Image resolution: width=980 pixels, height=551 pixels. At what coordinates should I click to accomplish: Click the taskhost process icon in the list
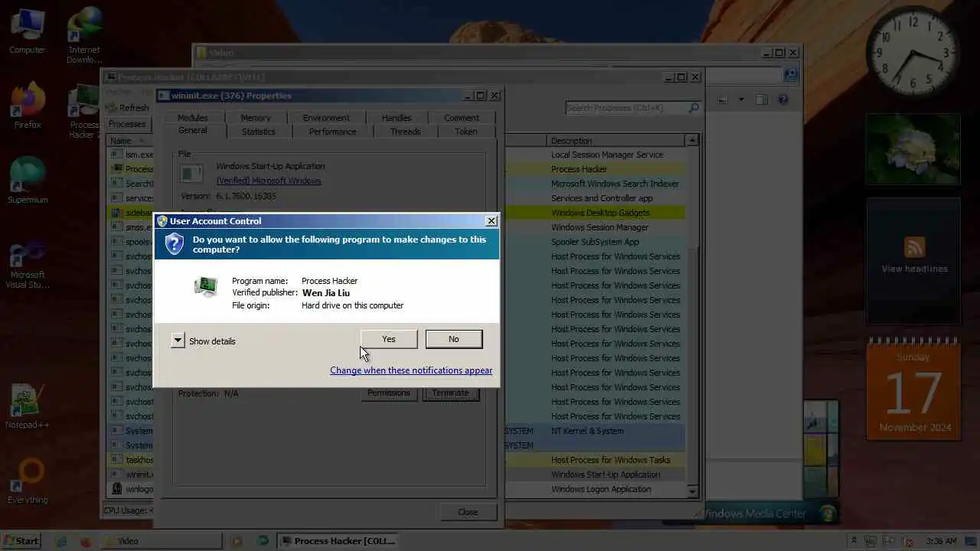[x=116, y=460]
